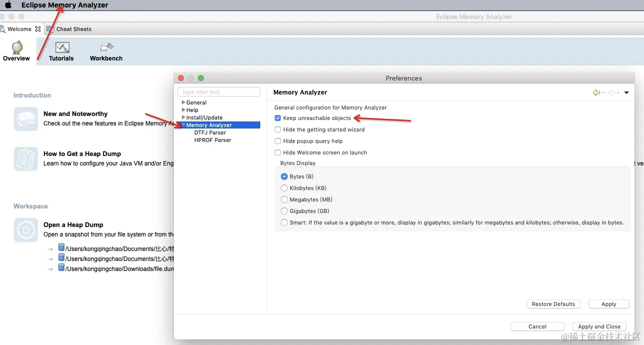Open the back history dropdown arrow
The width and height of the screenshot is (644, 345).
pyautogui.click(x=603, y=93)
